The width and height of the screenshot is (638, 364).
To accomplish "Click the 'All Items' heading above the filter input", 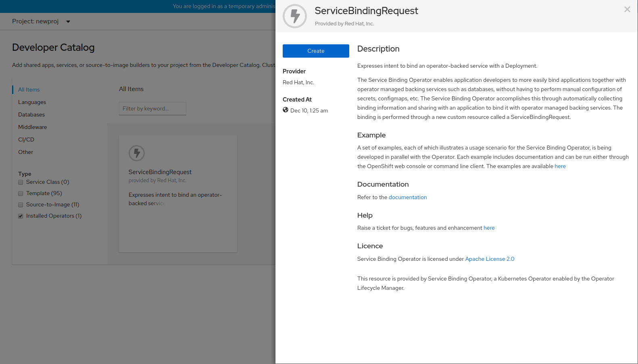I will (x=131, y=89).
